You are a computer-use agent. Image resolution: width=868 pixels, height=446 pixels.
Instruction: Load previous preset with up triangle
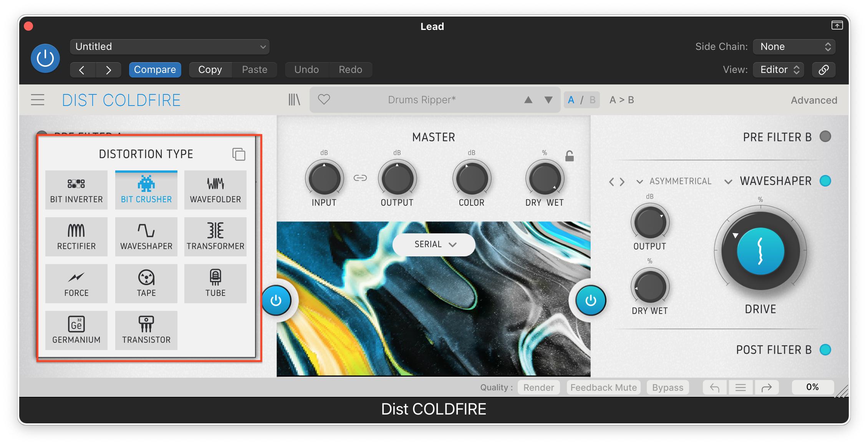tap(528, 100)
